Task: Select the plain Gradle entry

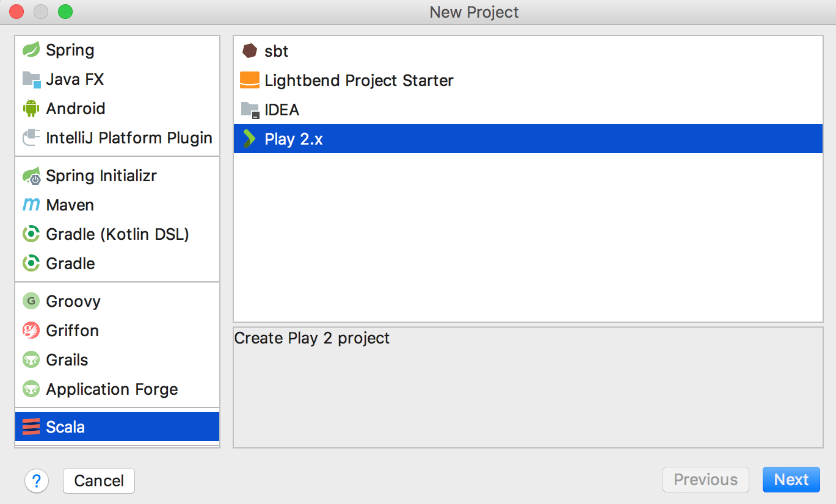Action: (70, 264)
